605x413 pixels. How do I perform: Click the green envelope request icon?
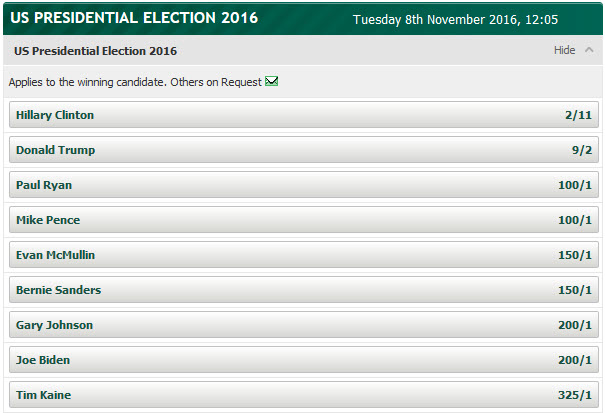272,81
